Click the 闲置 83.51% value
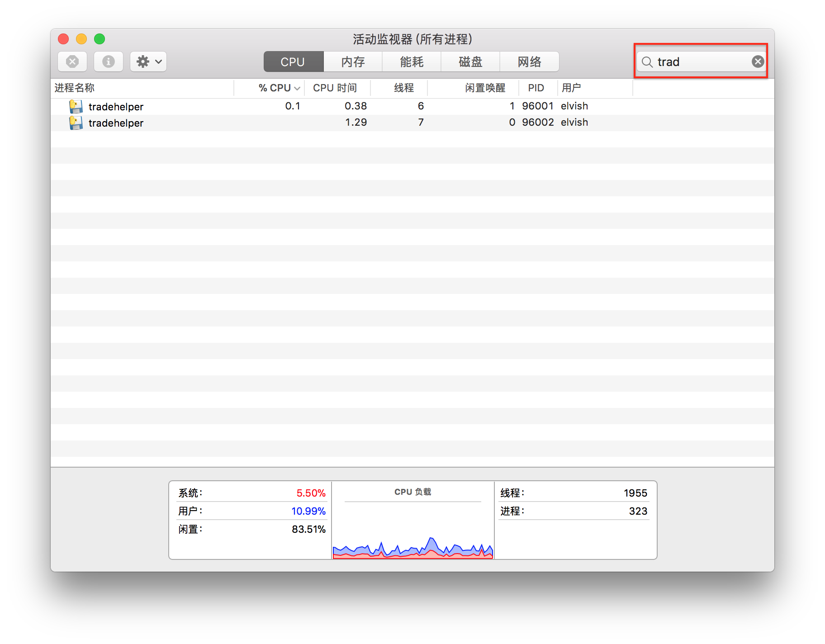Image resolution: width=825 pixels, height=644 pixels. pyautogui.click(x=308, y=529)
